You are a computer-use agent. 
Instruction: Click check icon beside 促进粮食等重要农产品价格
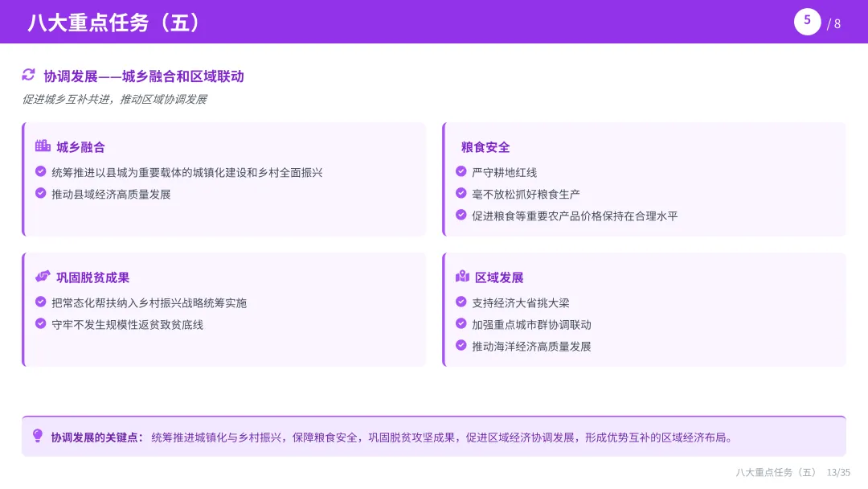[x=461, y=214]
